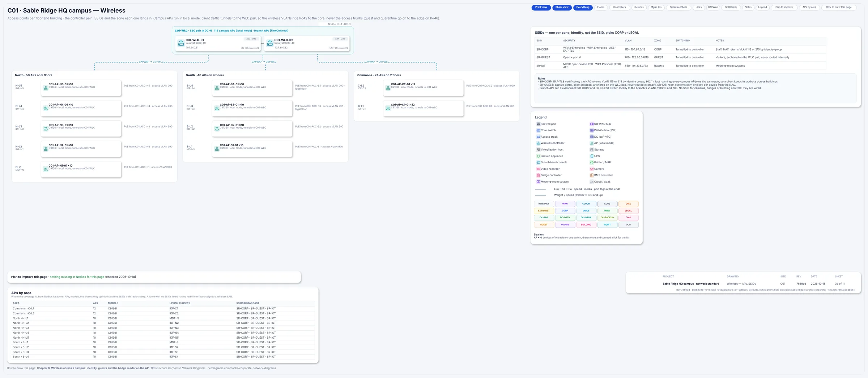Image resolution: width=868 pixels, height=378 pixels.
Task: Click the DC-BACKUP zone swatch in legend
Action: click(607, 218)
